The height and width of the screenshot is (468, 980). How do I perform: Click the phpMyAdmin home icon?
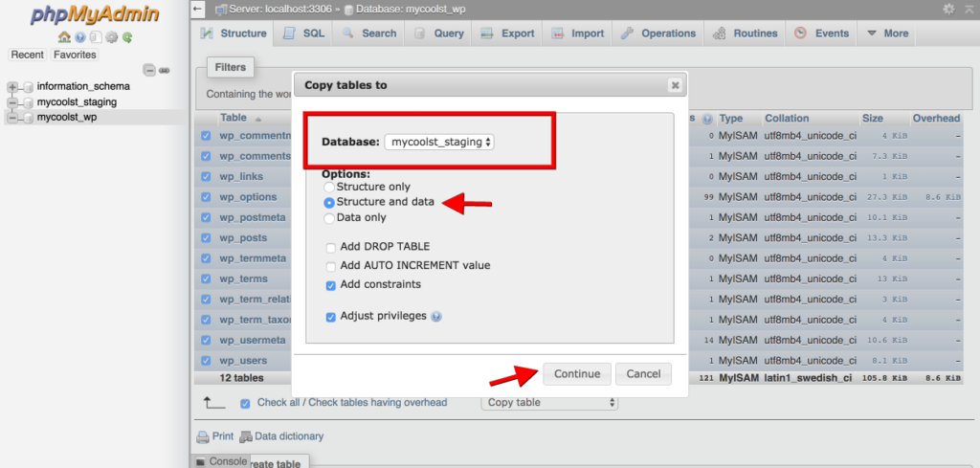pyautogui.click(x=64, y=37)
